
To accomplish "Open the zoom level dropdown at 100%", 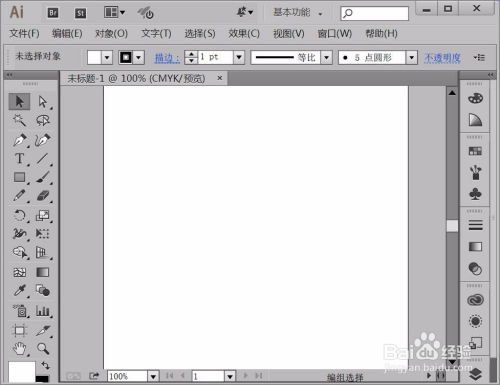I will 153,377.
